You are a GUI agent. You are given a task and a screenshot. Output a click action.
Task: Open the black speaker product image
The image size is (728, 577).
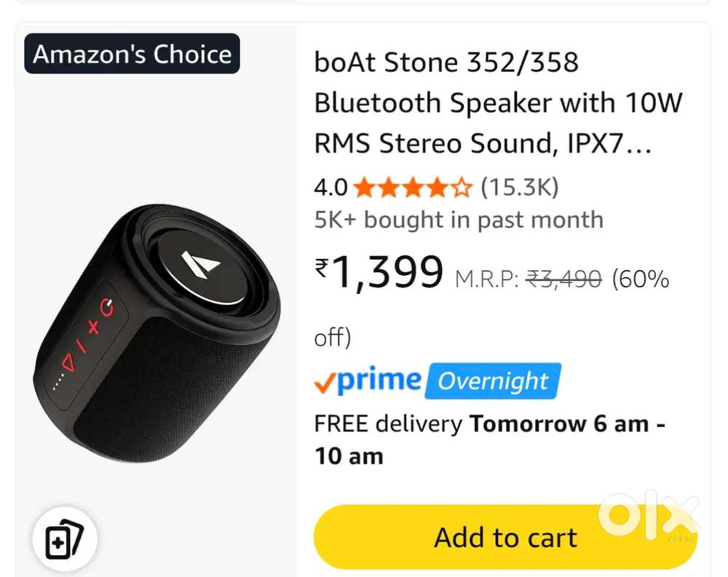click(x=157, y=327)
